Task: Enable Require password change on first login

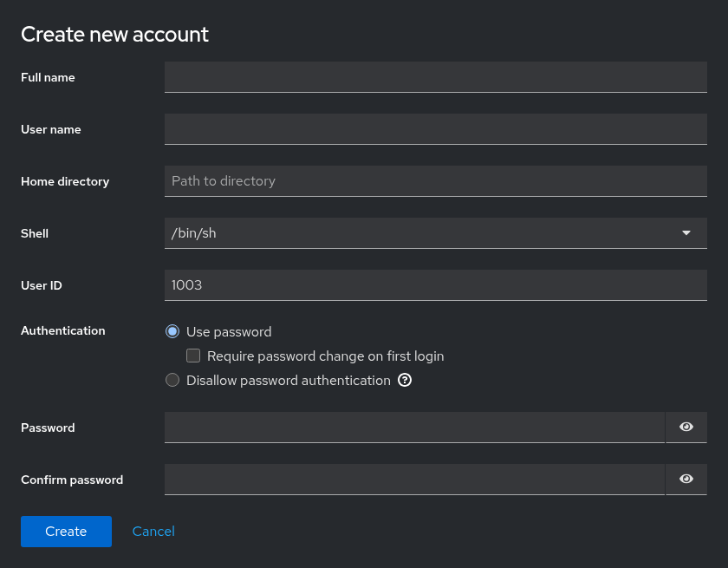Action: (193, 356)
